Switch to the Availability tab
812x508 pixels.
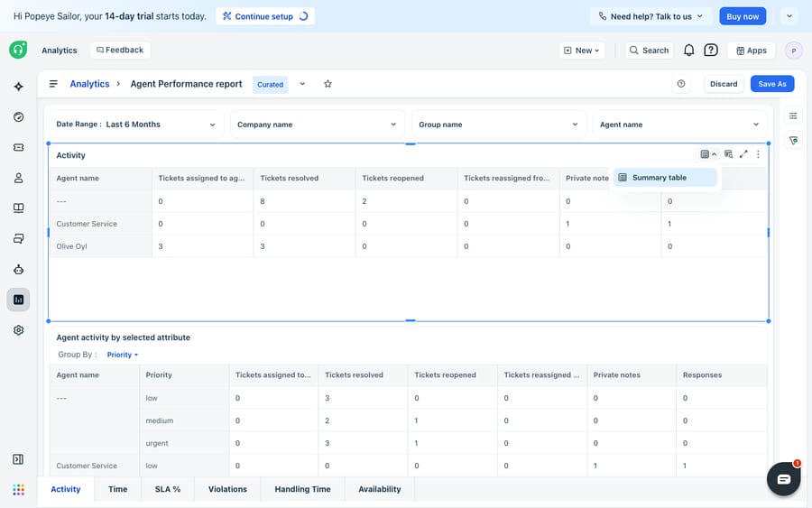coord(380,489)
